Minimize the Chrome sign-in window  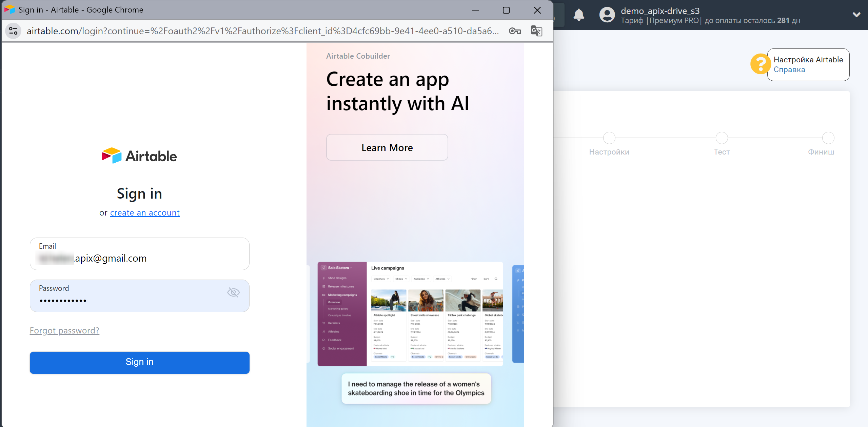coord(475,10)
